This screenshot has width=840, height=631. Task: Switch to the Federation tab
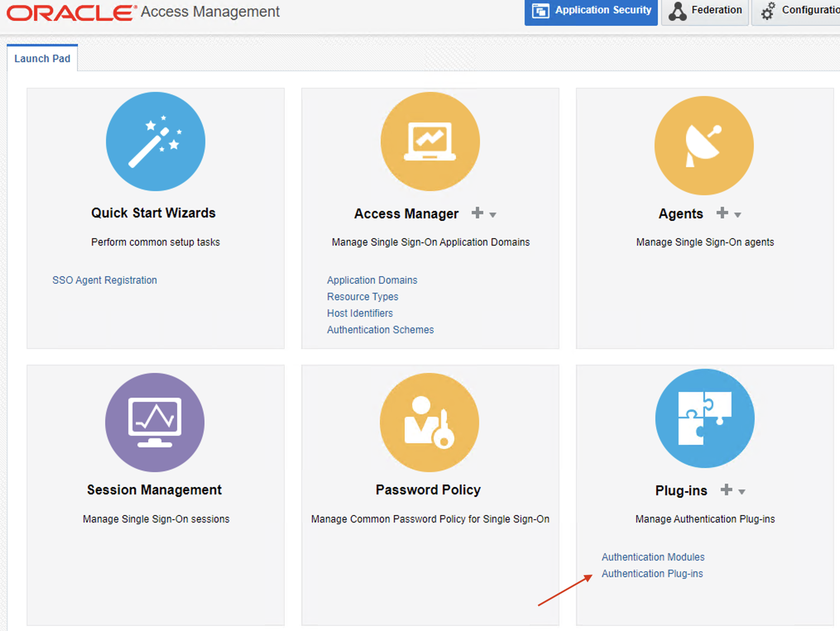click(705, 11)
